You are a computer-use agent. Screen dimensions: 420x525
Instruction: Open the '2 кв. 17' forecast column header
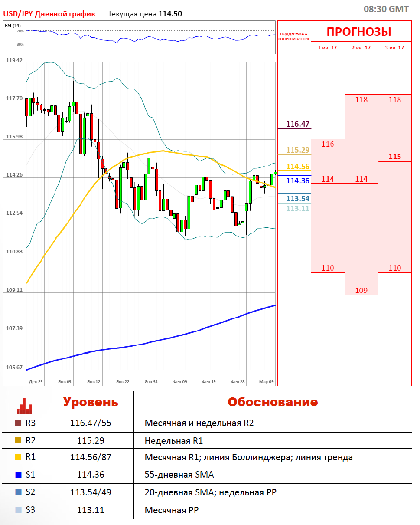pos(361,48)
